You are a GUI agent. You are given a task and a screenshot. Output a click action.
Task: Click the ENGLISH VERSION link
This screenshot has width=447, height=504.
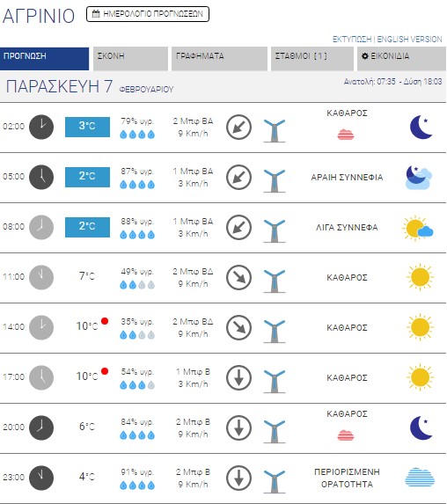pos(409,40)
